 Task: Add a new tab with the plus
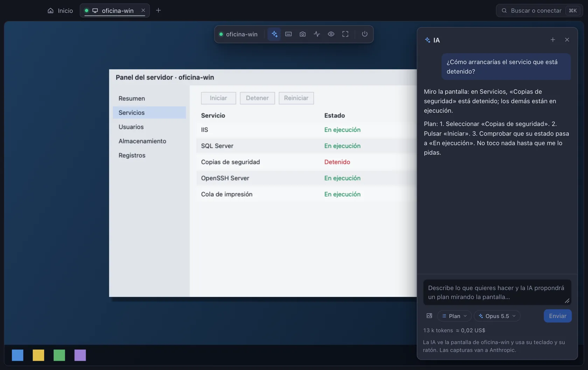pyautogui.click(x=158, y=11)
